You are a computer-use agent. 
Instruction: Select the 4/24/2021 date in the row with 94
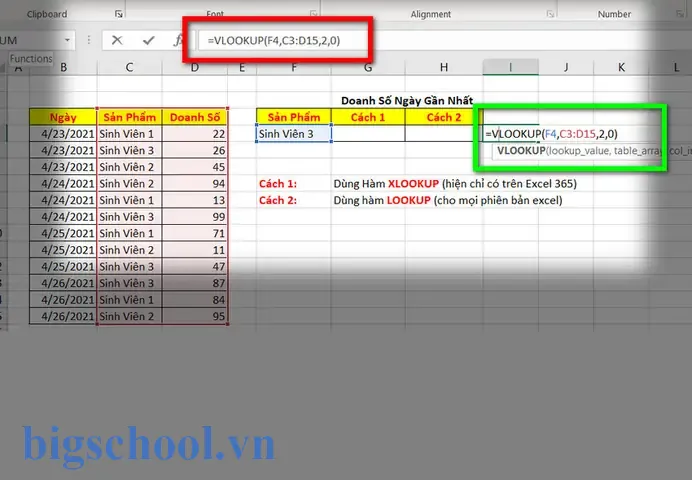tap(63, 184)
